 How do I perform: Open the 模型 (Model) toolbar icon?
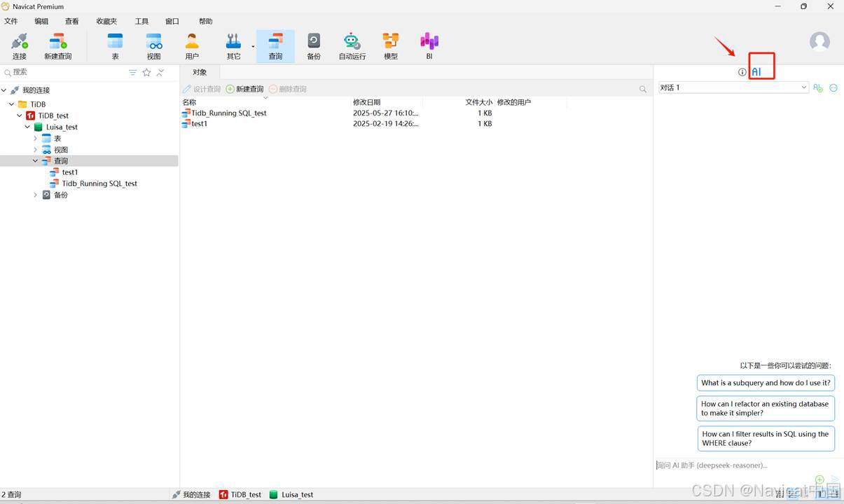pyautogui.click(x=391, y=46)
